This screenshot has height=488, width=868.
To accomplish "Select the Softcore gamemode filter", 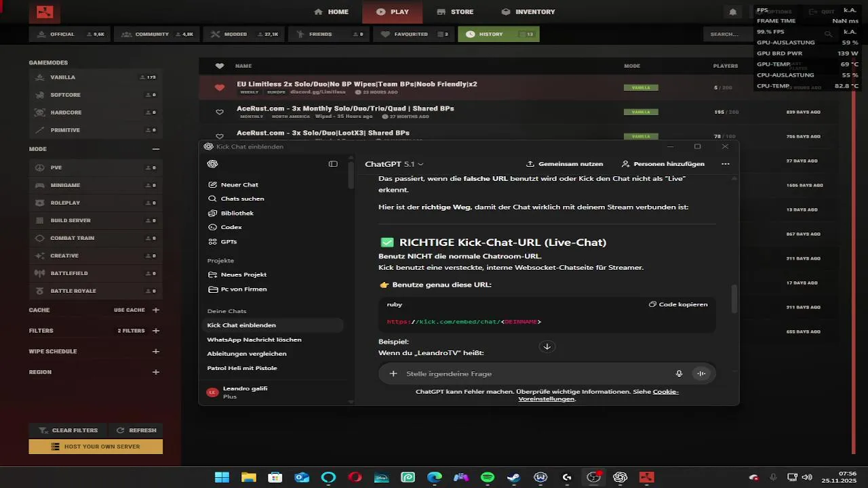I will pyautogui.click(x=96, y=95).
